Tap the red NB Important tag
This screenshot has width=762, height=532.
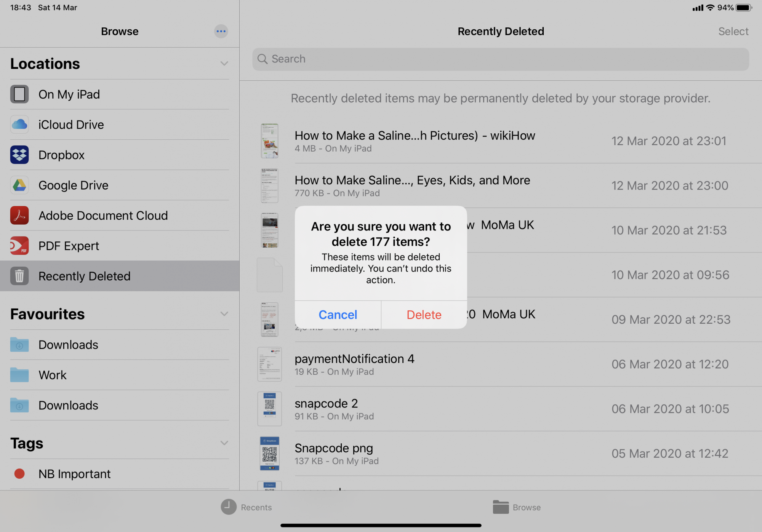click(x=19, y=474)
